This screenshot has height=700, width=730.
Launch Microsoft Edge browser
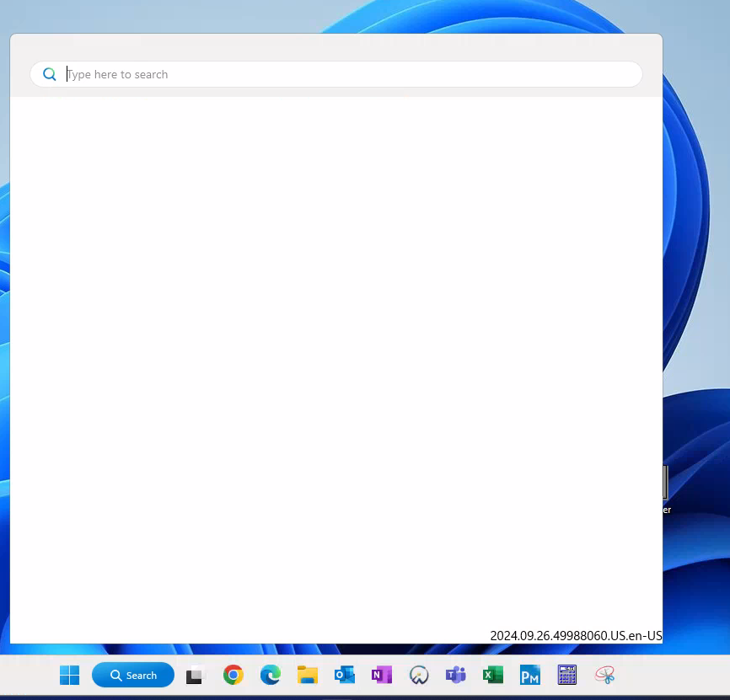271,675
